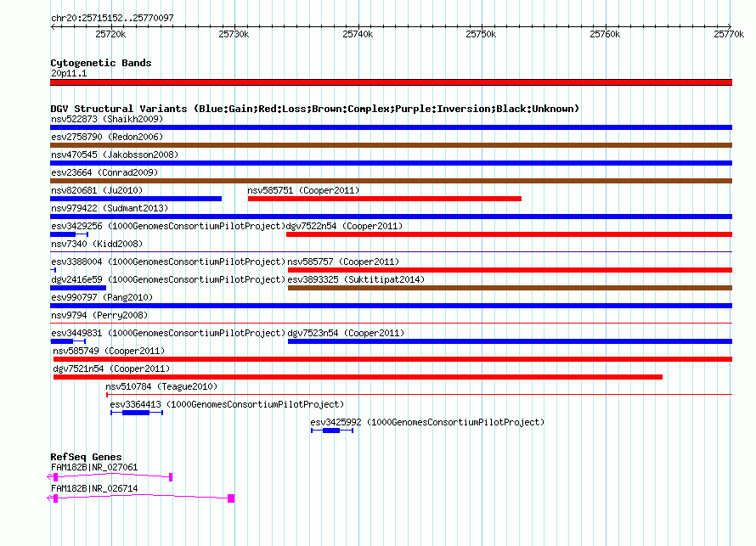
Task: Click the nsv9794 (Perry2008) thin red line
Action: pos(391,323)
